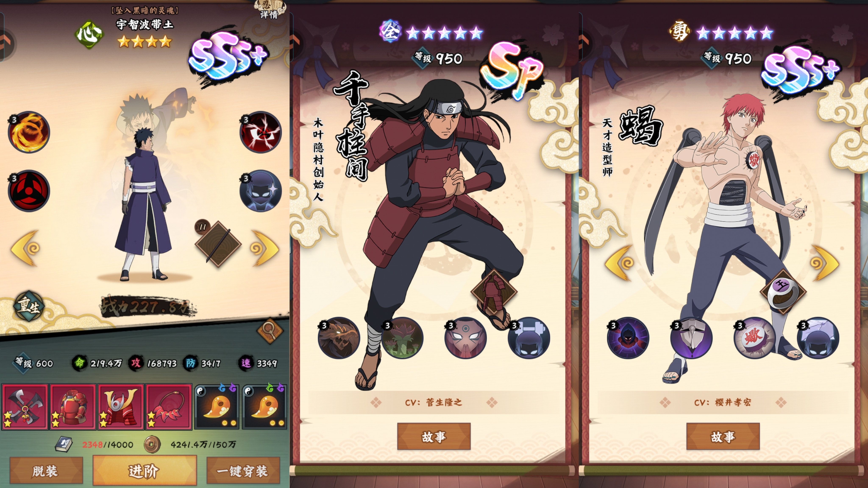Go to next ninja with right golden arrow on Obito panel
Image resolution: width=868 pixels, height=488 pixels.
[x=264, y=248]
